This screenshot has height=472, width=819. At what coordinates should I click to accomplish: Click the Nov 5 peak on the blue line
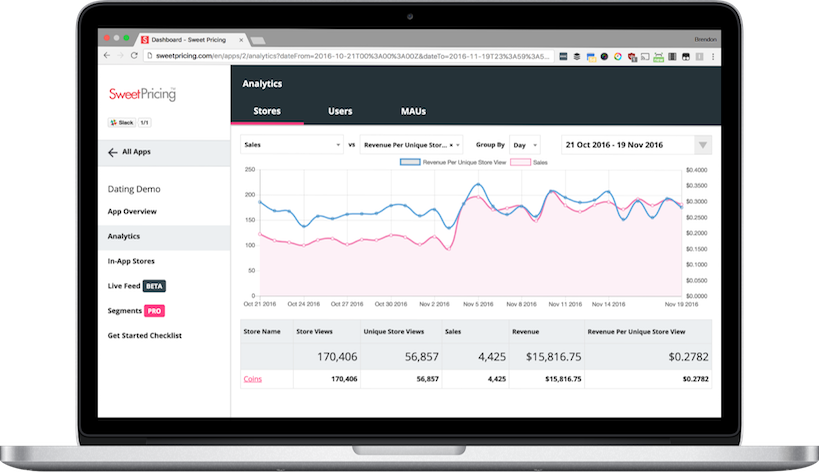[478, 184]
